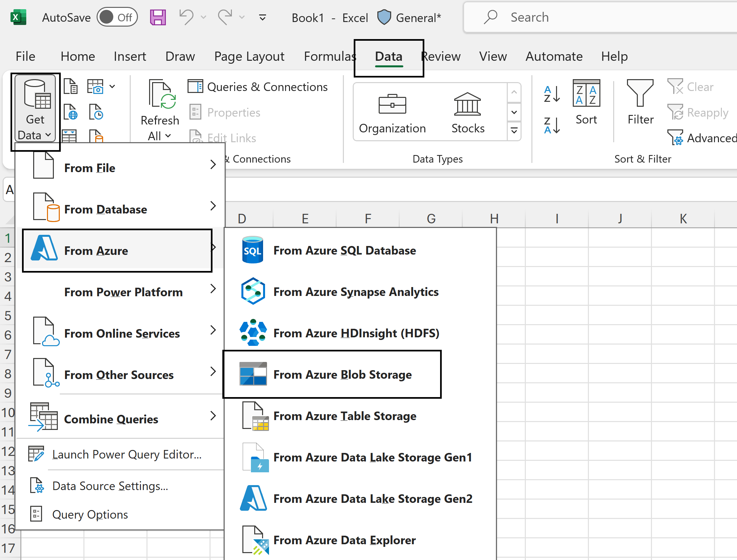Switch to the Insert tab
This screenshot has width=737, height=560.
(130, 56)
